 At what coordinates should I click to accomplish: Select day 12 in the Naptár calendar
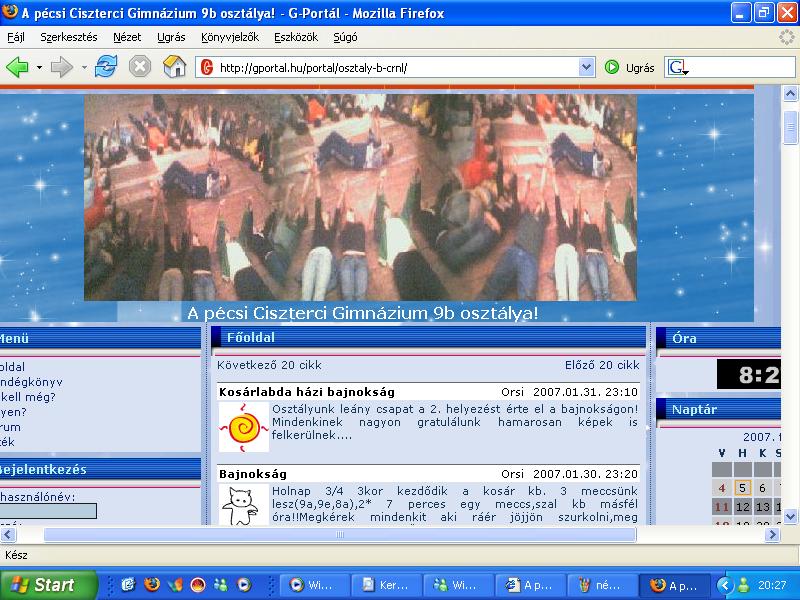click(x=743, y=507)
